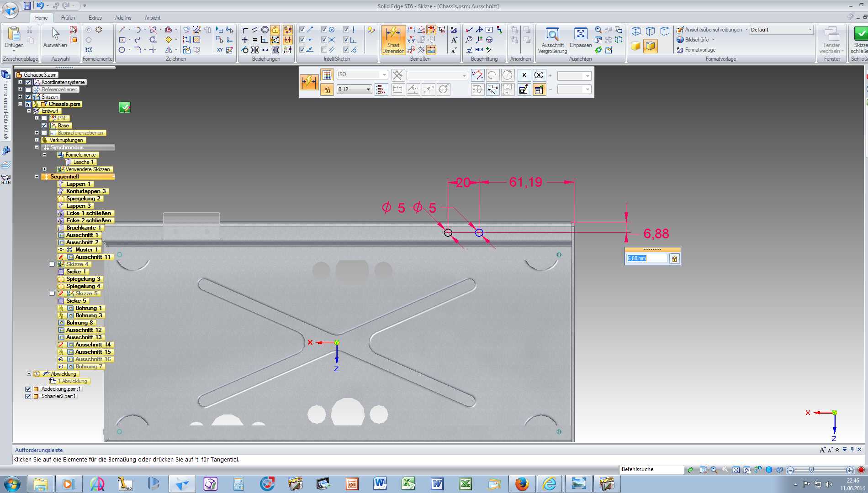Screen dimensions: 868x493
Task: Expand the Verknüpfungen tree node
Action: 37,140
